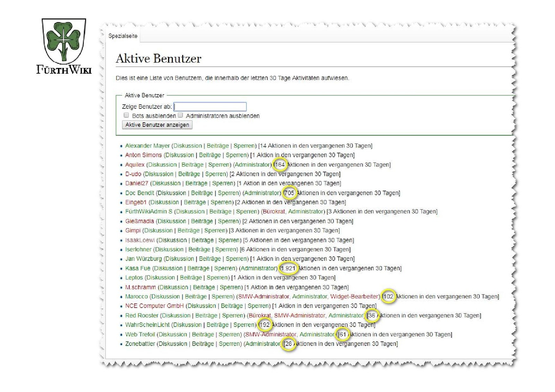Open Web Trefoil's Beiträge link

[203, 334]
